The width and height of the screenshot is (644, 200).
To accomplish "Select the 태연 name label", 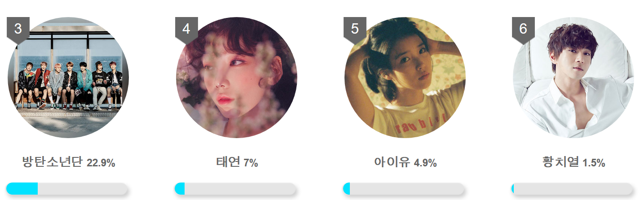I will tap(228, 162).
